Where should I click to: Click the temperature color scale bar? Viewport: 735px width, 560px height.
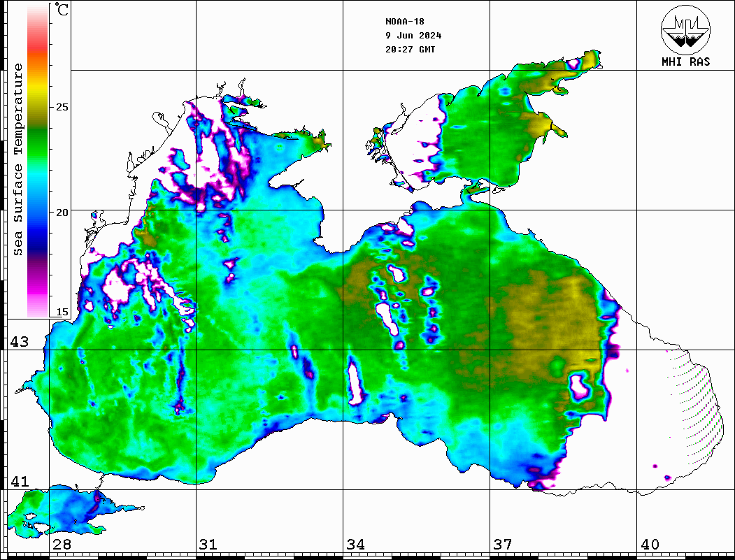pyautogui.click(x=38, y=161)
